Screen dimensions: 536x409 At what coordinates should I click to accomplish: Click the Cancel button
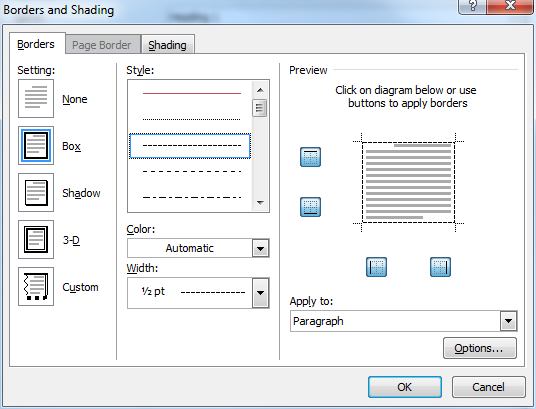488,387
